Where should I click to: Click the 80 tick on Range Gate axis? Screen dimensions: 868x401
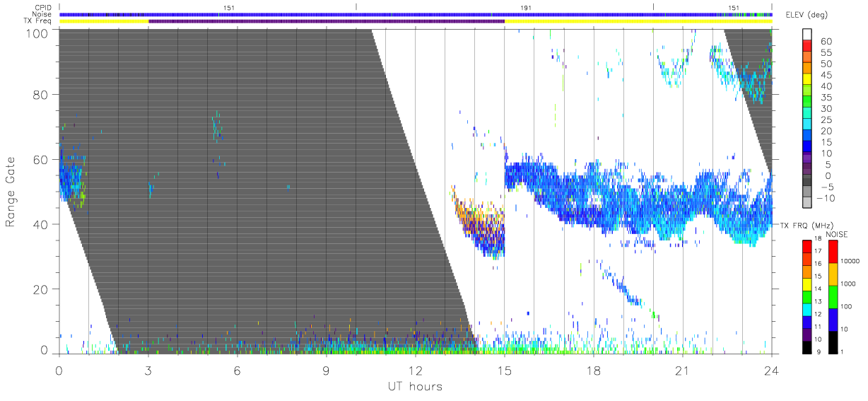click(x=40, y=95)
